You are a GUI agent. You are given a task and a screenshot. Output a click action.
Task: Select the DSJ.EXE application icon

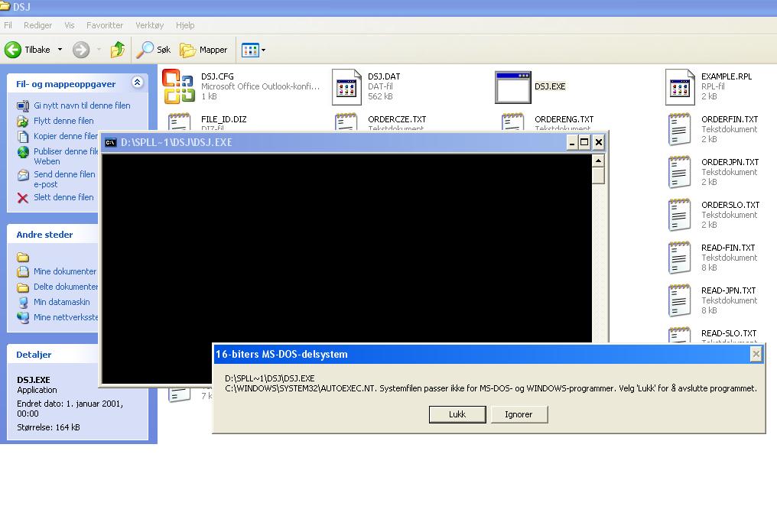[x=513, y=87]
